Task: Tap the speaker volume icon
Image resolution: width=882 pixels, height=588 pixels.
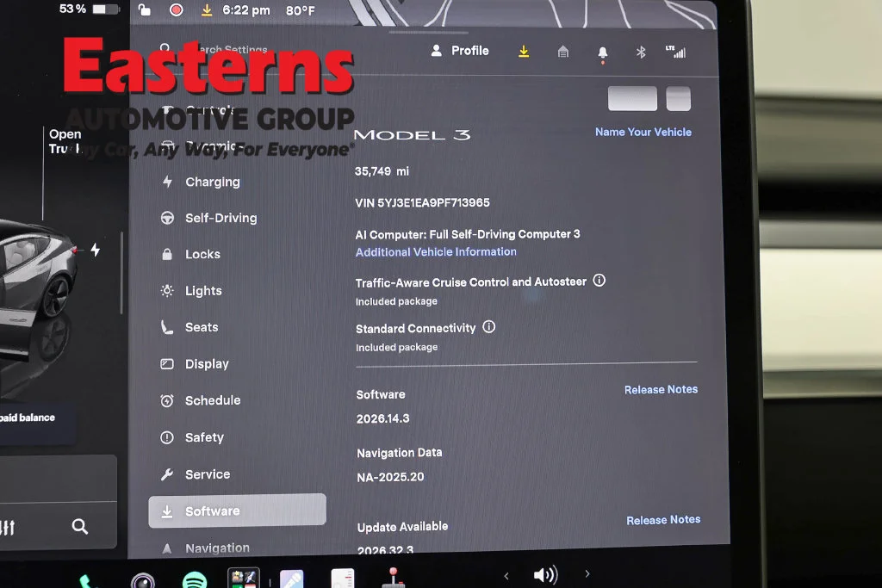Action: (x=545, y=574)
